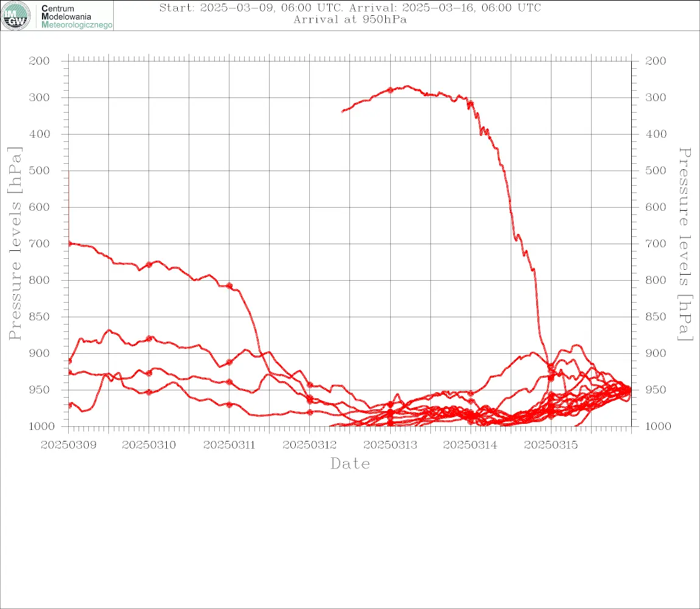Click the 20250312 date label
The width and height of the screenshot is (700, 609).
coord(309,445)
